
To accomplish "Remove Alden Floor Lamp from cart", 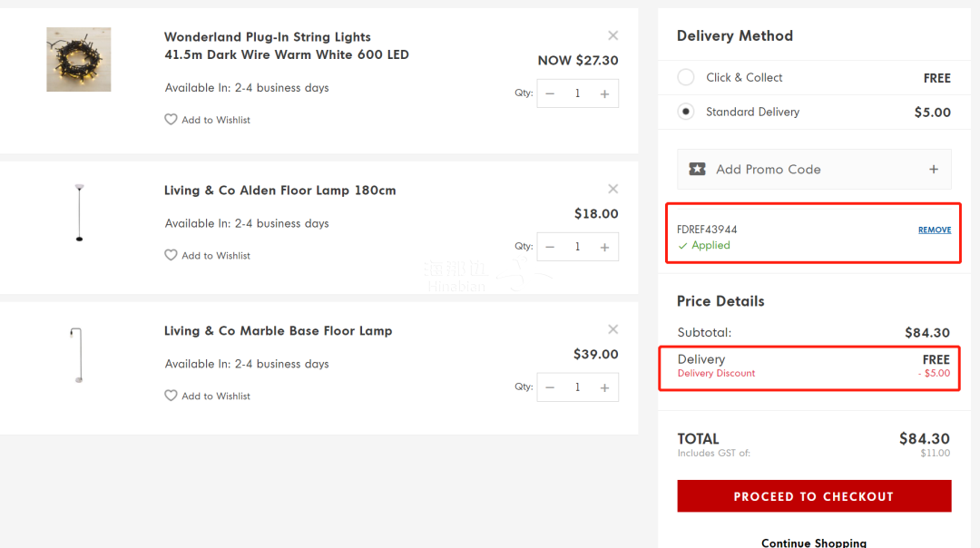I will tap(612, 189).
